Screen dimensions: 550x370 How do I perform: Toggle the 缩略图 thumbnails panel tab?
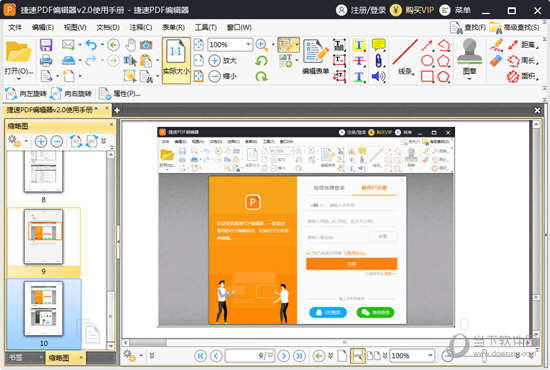[59, 358]
